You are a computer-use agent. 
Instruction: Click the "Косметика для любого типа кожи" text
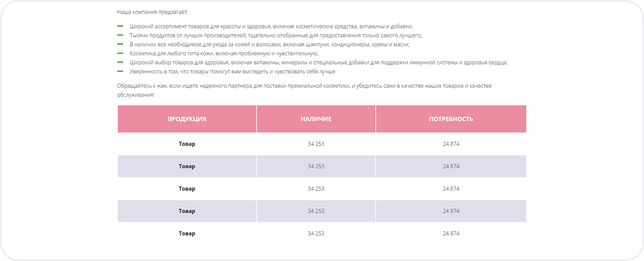coord(224,53)
